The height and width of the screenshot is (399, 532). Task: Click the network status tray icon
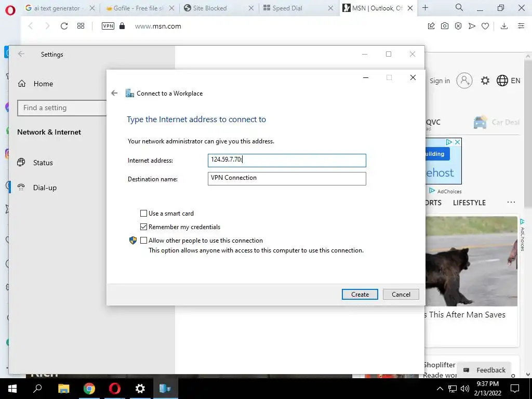(x=453, y=389)
